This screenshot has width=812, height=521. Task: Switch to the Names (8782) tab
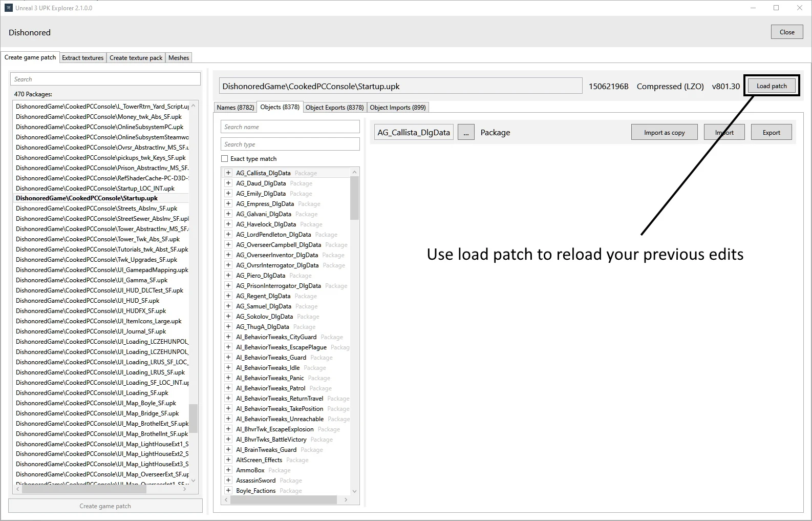235,108
